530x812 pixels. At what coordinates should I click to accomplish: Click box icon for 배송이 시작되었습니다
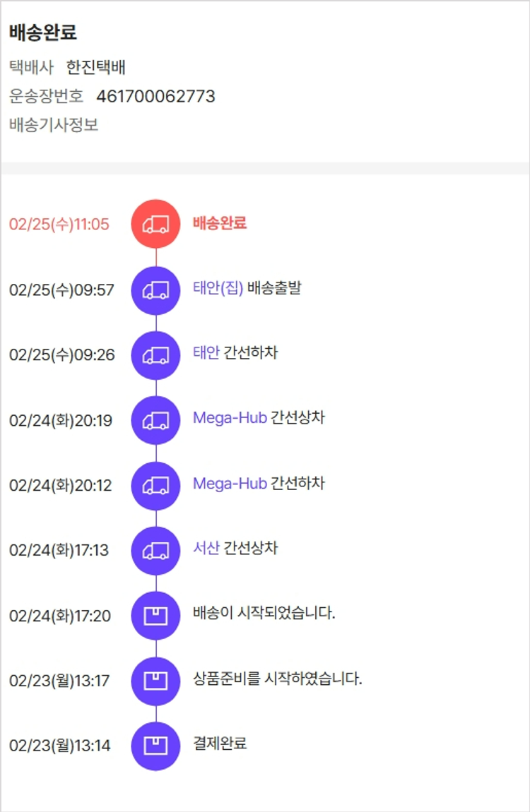coord(155,616)
